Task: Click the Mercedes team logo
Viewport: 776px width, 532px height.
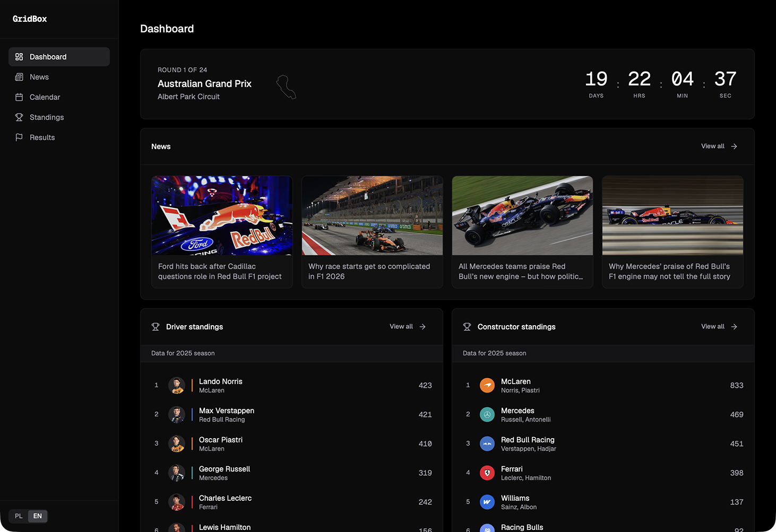Action: point(487,414)
